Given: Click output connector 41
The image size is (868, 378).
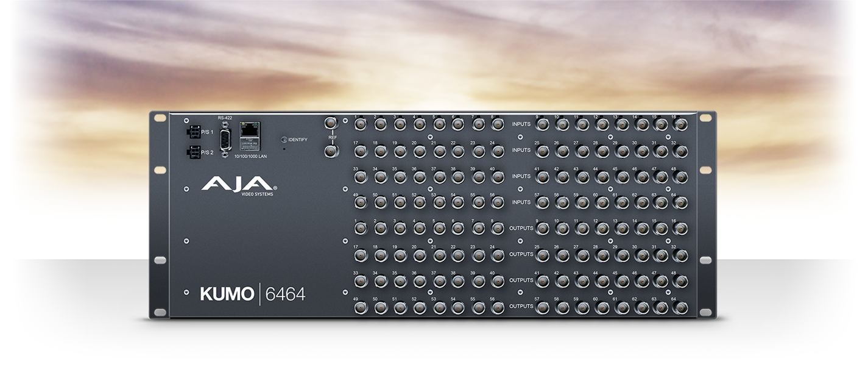Looking at the screenshot, I should [543, 280].
